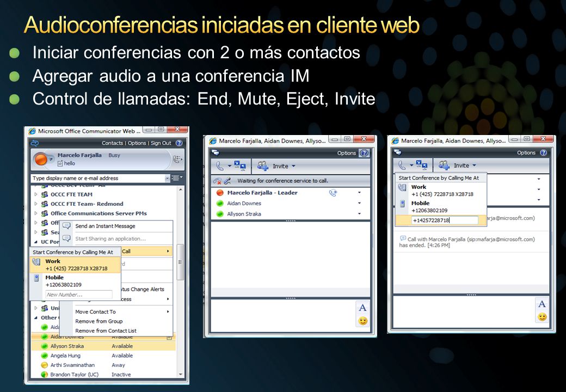Image resolution: width=566 pixels, height=392 pixels.
Task: Click the emoticon smiley in right window
Action: point(542,316)
